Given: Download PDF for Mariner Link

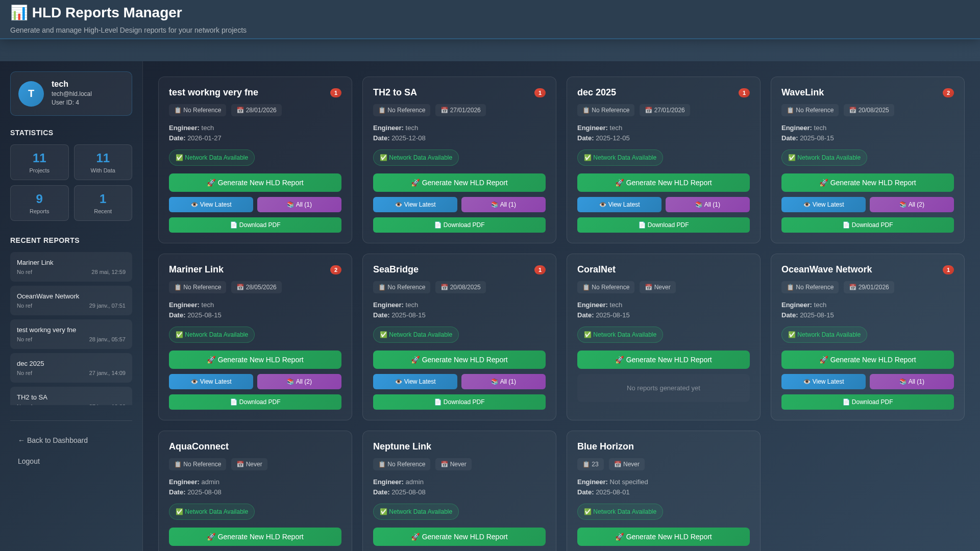Looking at the screenshot, I should pyautogui.click(x=255, y=402).
